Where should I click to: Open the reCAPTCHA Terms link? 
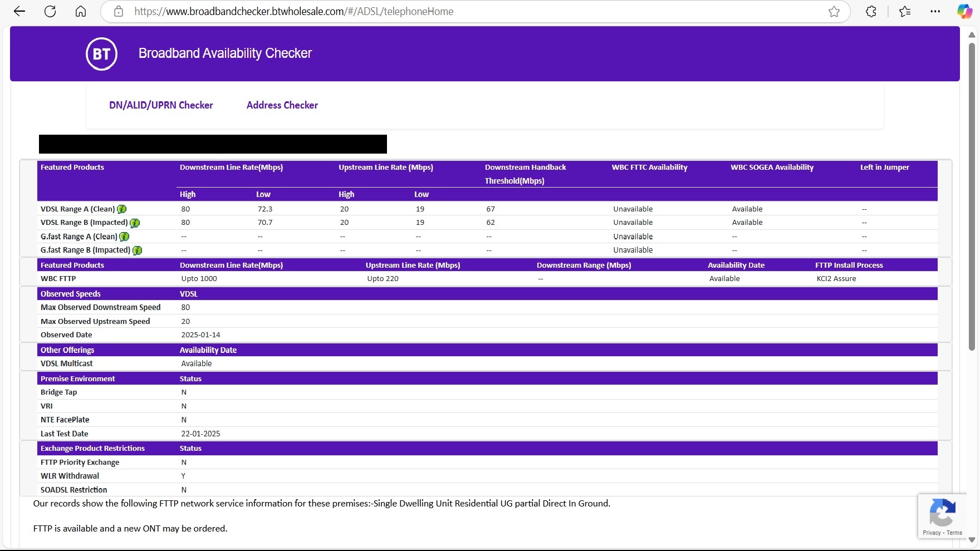pyautogui.click(x=956, y=533)
